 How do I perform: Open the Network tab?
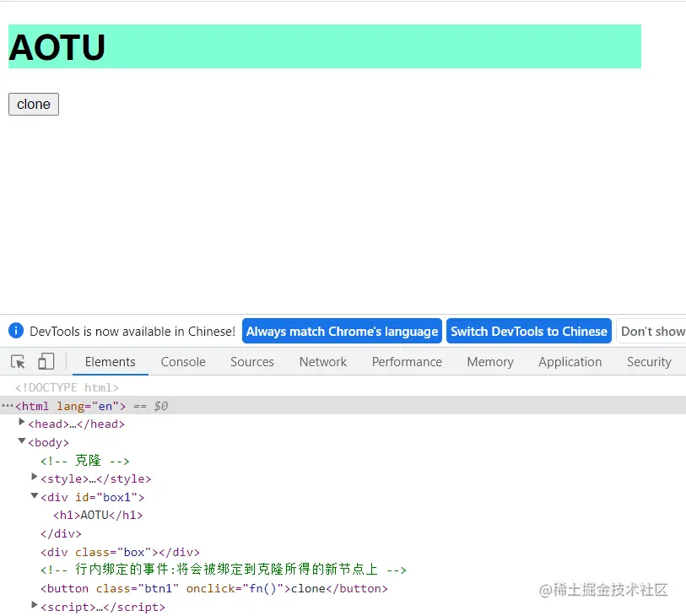tap(323, 362)
